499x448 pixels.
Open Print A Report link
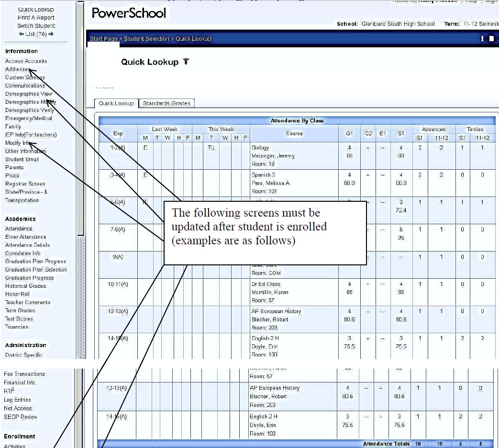click(x=36, y=18)
